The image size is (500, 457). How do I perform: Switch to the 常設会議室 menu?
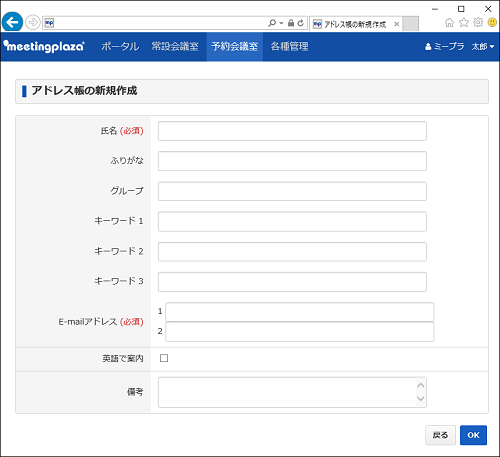pyautogui.click(x=175, y=46)
